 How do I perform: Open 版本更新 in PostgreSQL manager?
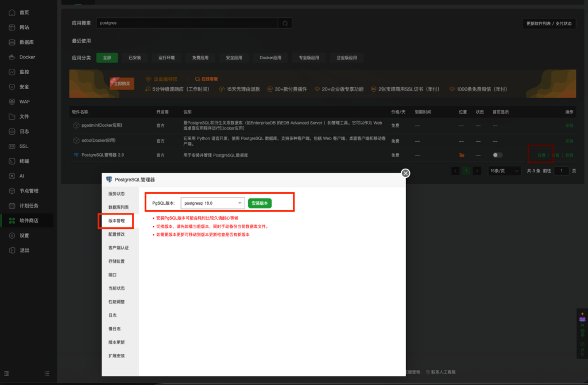pos(117,343)
